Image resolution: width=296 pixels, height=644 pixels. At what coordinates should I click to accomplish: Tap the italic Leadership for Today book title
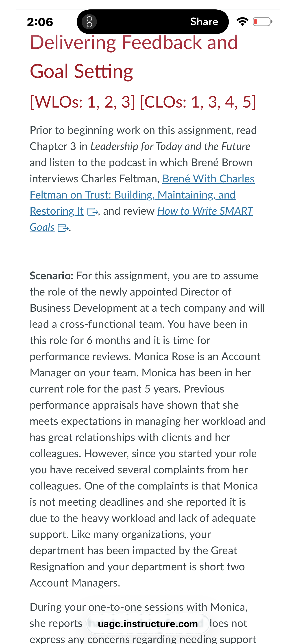tap(170, 146)
